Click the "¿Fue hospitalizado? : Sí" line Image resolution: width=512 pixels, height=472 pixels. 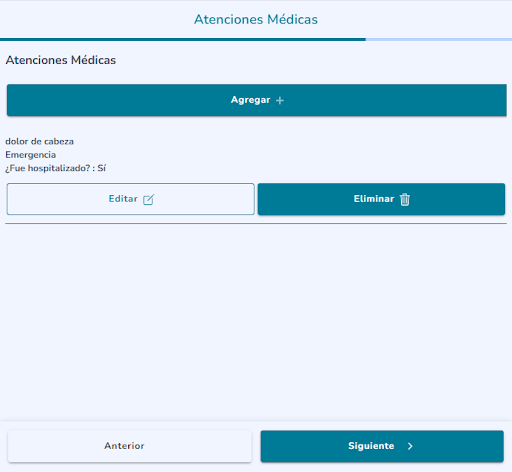coord(55,168)
